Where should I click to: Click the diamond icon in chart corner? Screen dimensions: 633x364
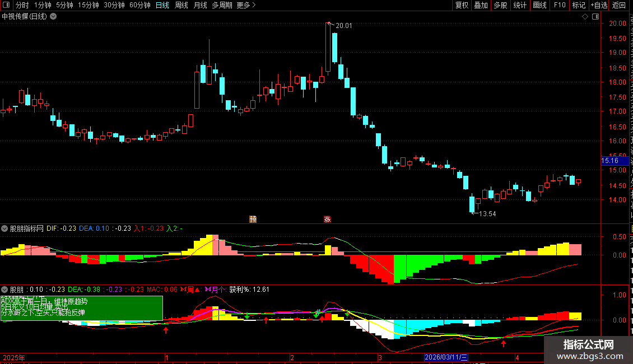(585, 17)
